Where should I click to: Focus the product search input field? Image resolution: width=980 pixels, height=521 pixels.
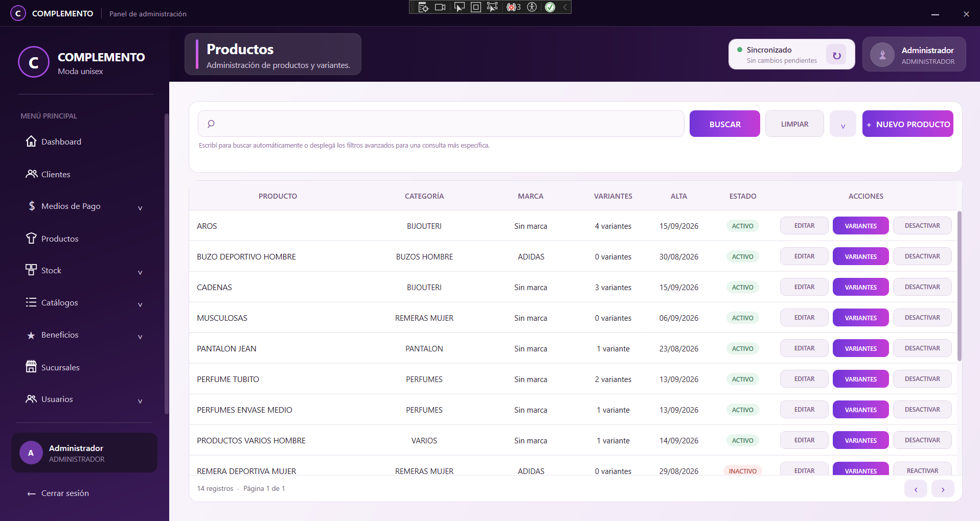coord(441,124)
